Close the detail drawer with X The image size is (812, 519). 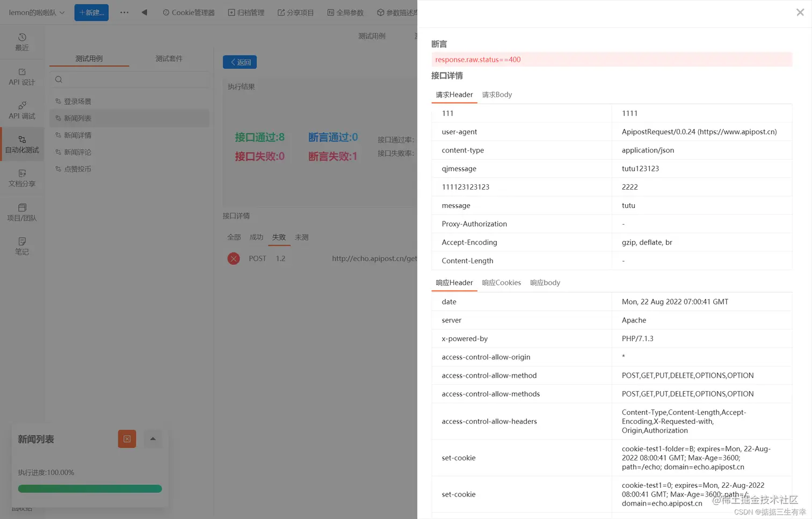click(800, 12)
